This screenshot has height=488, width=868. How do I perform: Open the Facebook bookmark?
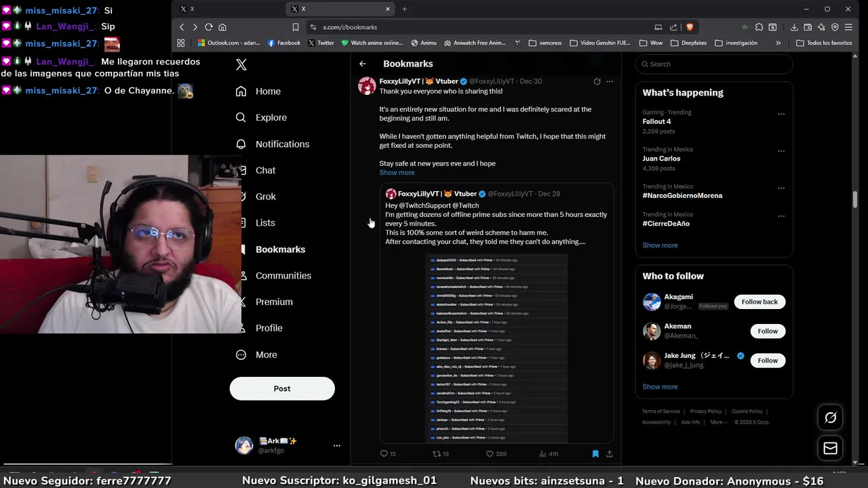coord(284,43)
